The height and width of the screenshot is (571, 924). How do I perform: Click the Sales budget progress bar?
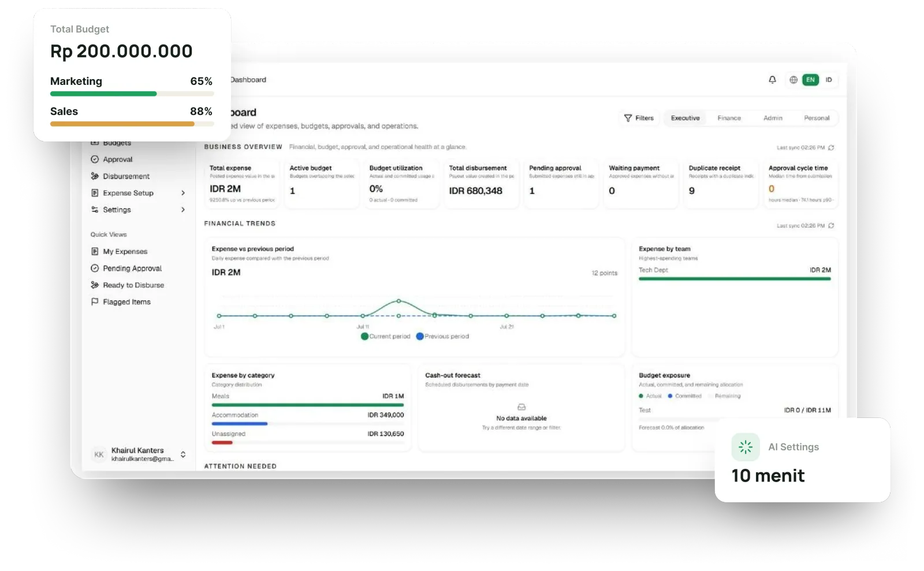click(x=132, y=124)
